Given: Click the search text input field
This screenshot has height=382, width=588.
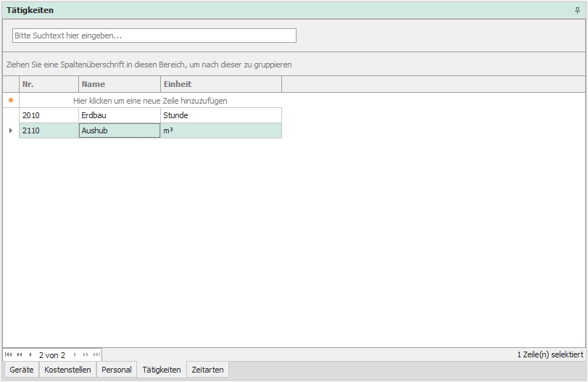Looking at the screenshot, I should [154, 36].
